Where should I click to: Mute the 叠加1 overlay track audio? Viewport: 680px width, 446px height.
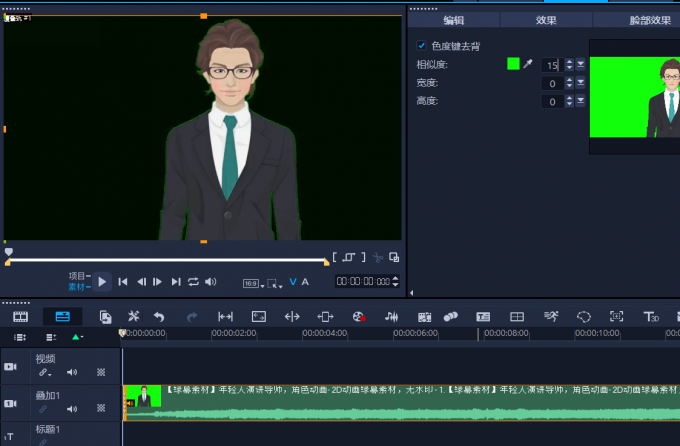72,409
